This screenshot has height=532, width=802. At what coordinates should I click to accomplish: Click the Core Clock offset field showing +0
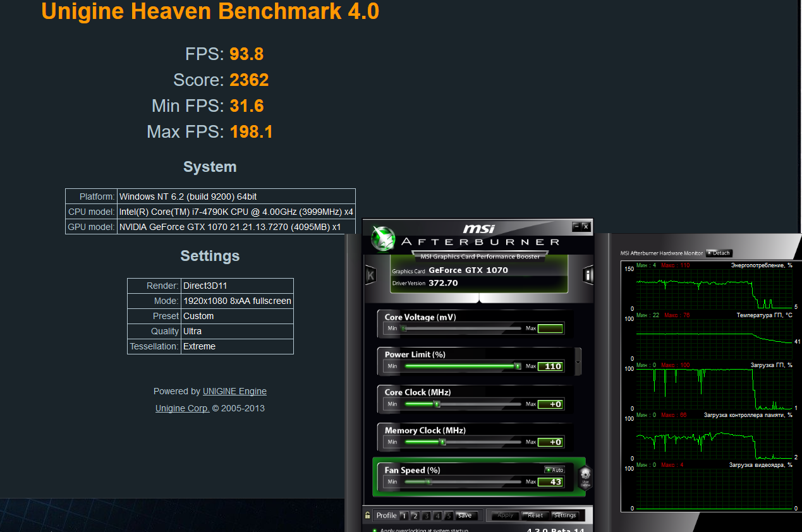(550, 404)
